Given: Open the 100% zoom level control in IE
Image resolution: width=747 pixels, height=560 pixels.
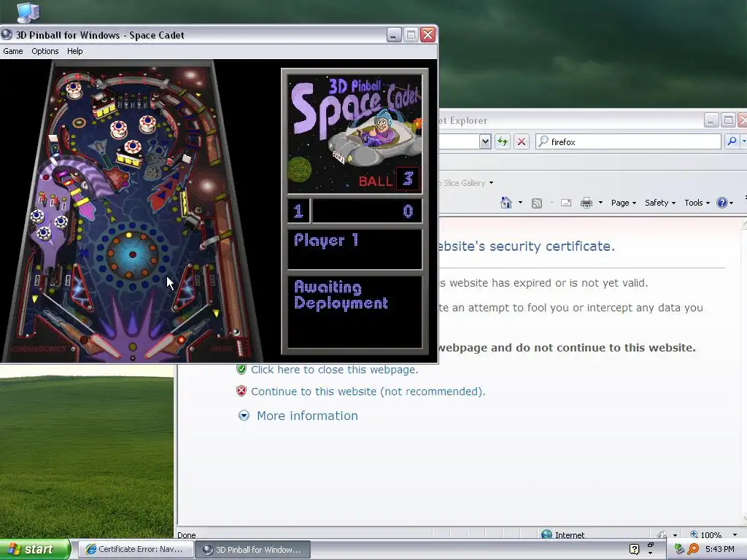Looking at the screenshot, I should point(712,534).
